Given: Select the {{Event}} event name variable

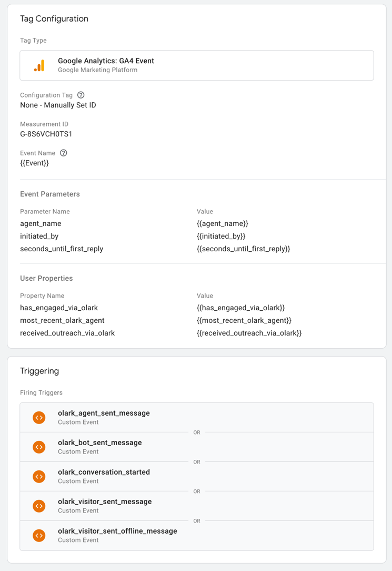Looking at the screenshot, I should coord(33,163).
